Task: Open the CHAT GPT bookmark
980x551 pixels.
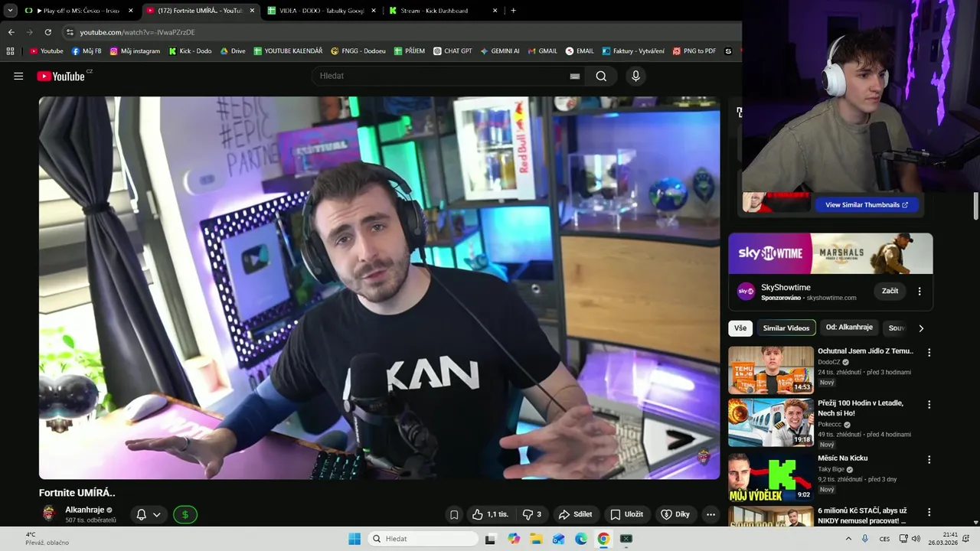Action: click(452, 51)
